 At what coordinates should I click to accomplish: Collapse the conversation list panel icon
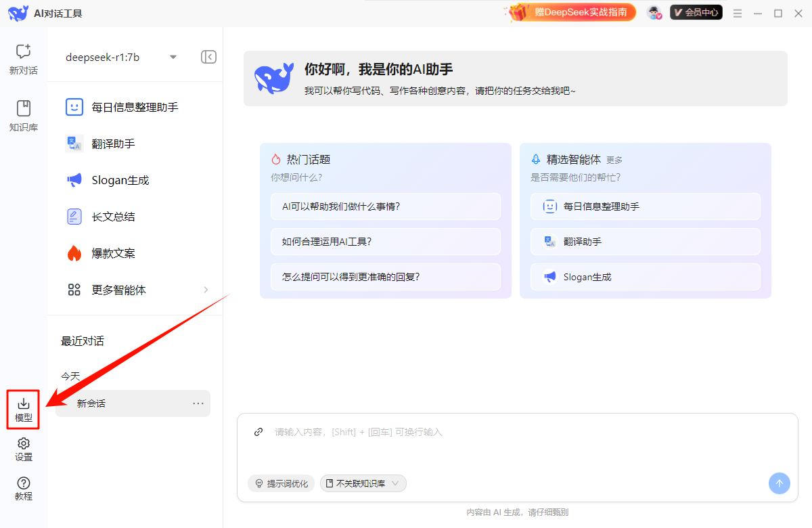click(x=208, y=57)
